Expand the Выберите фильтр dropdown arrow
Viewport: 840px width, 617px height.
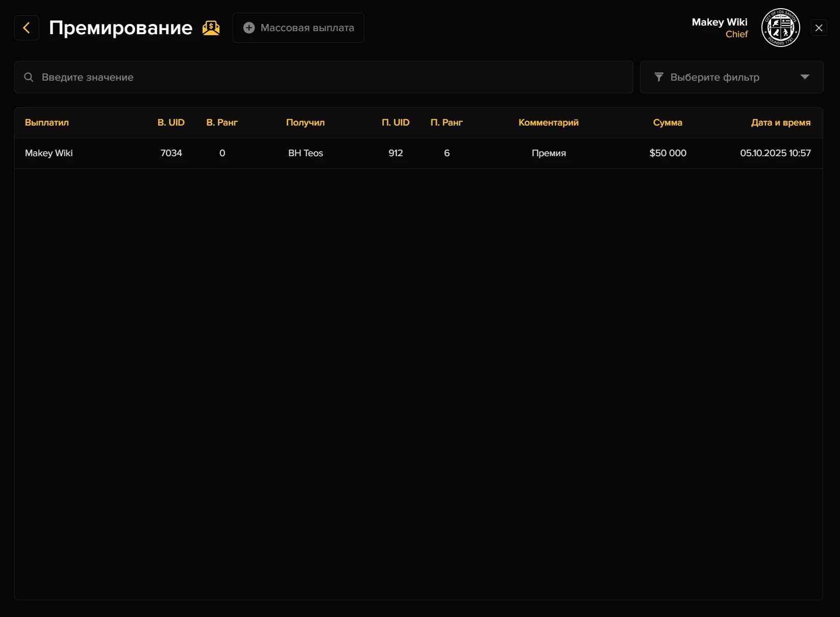[805, 77]
